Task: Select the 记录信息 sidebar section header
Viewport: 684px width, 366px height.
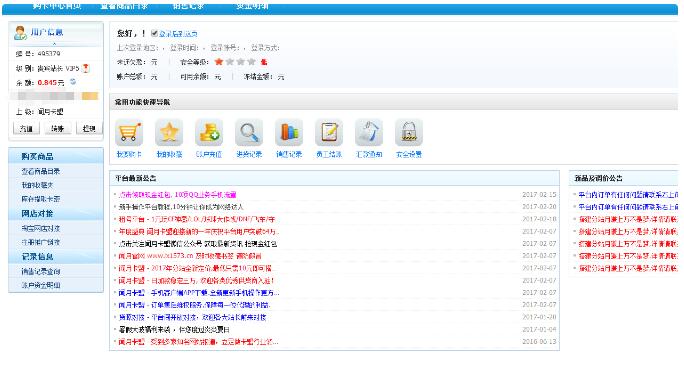Action: 56,257
